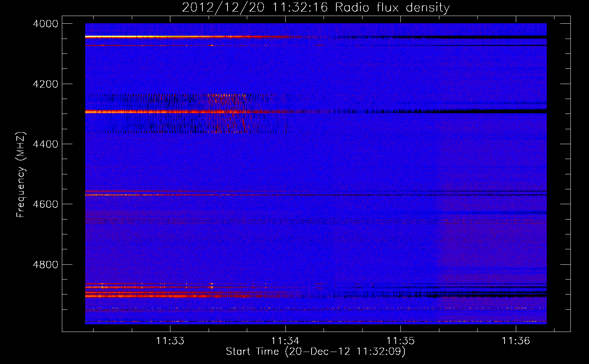
Task: Click the 4000 frequency tick label
Action: [46, 24]
